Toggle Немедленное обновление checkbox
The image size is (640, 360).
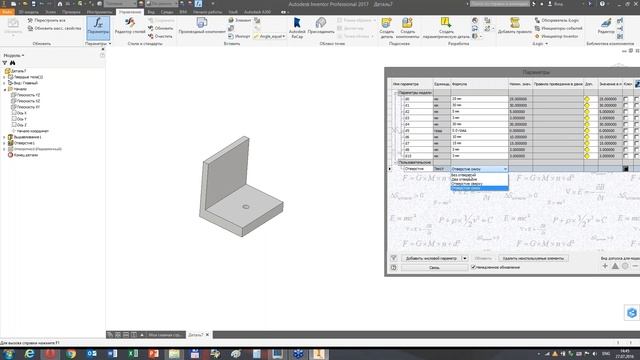click(x=473, y=267)
